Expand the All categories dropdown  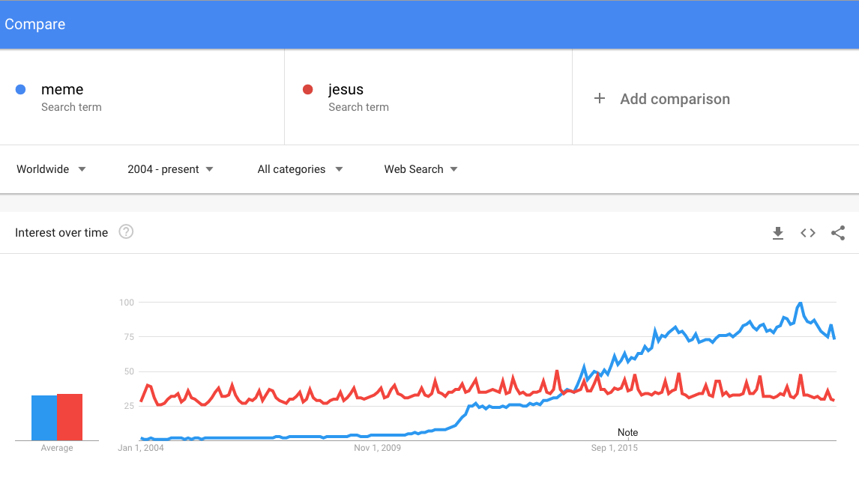point(300,169)
